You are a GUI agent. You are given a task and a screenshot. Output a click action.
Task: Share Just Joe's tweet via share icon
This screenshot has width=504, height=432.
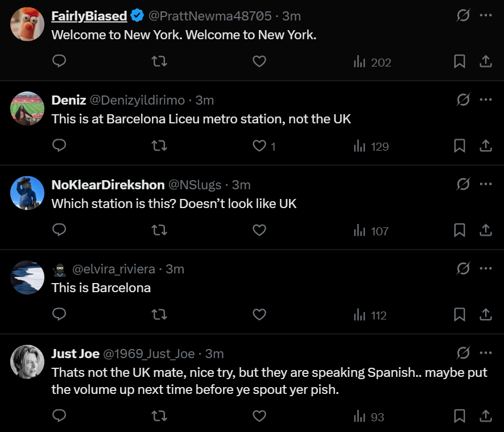point(485,416)
